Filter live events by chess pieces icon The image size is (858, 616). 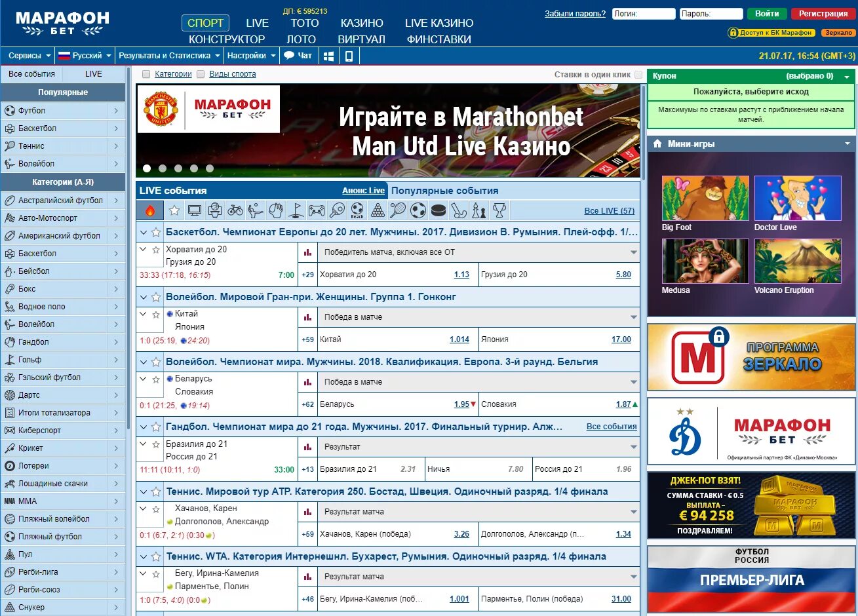click(479, 210)
